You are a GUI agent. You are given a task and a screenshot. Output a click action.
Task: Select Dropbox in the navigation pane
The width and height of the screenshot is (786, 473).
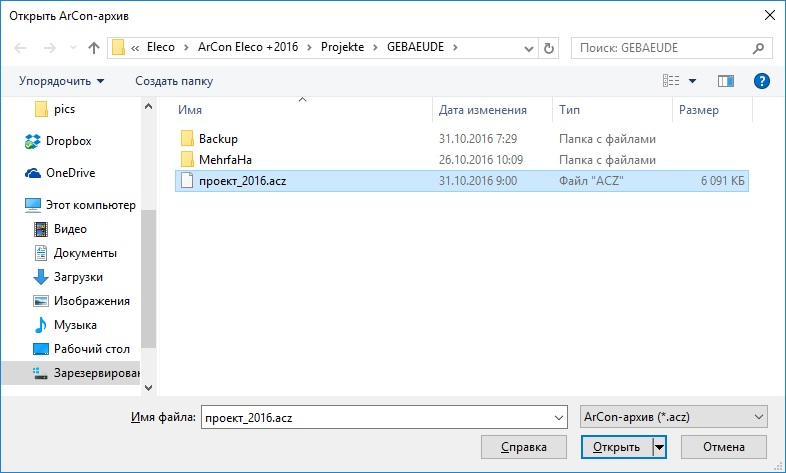tap(67, 141)
